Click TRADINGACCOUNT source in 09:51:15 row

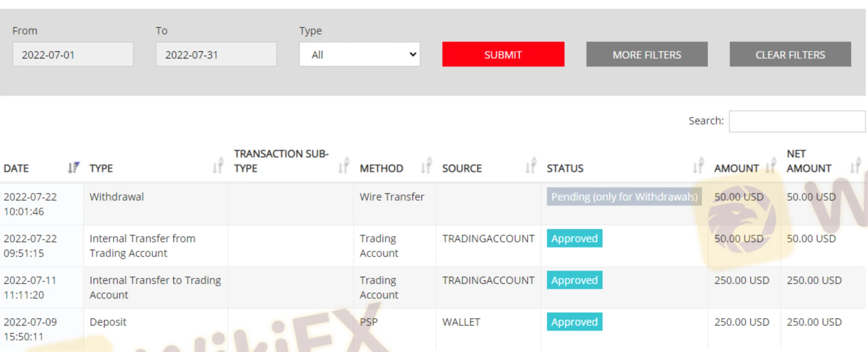(488, 238)
